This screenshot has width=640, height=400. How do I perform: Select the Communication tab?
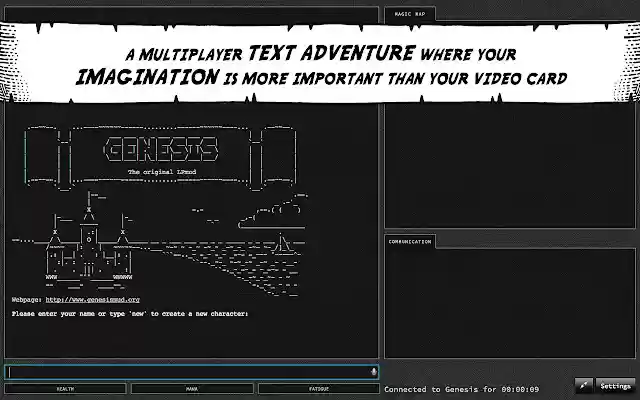point(410,242)
